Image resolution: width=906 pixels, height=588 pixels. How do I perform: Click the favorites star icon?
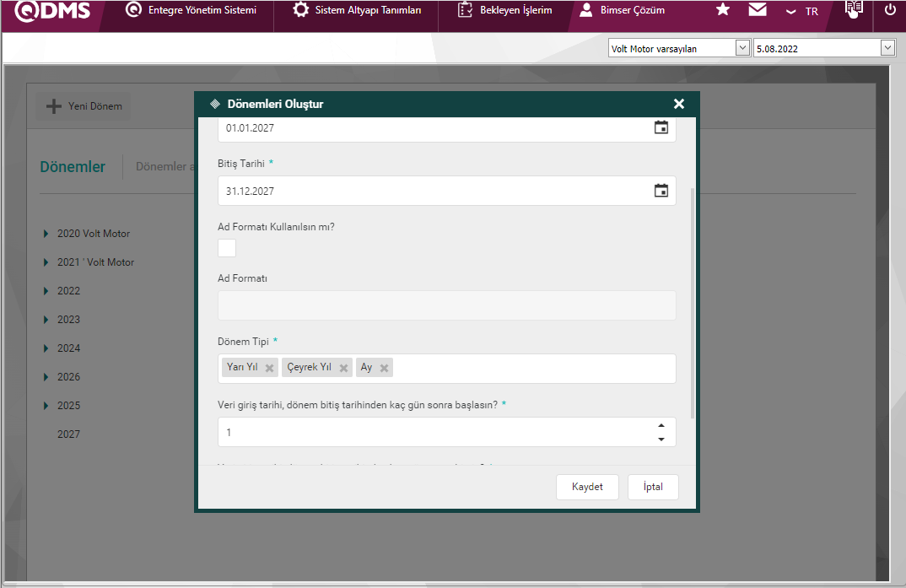[723, 10]
